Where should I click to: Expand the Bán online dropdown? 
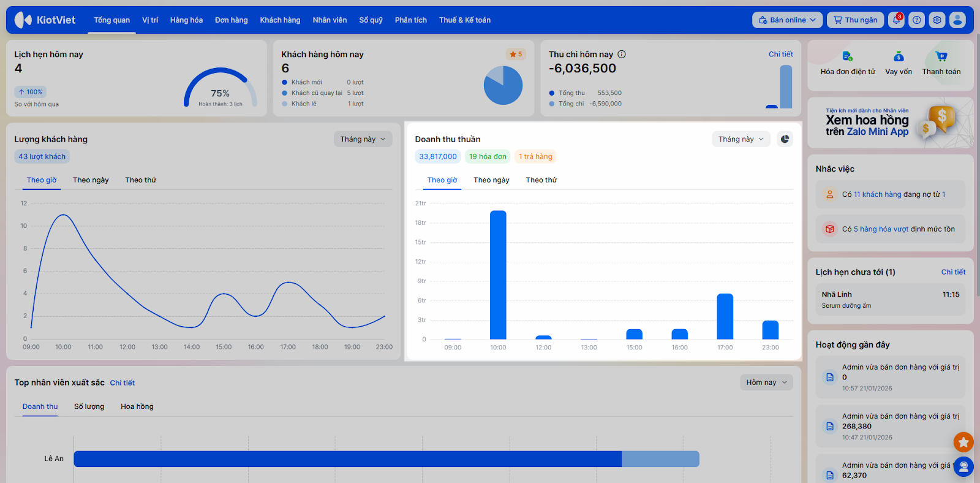(x=787, y=20)
